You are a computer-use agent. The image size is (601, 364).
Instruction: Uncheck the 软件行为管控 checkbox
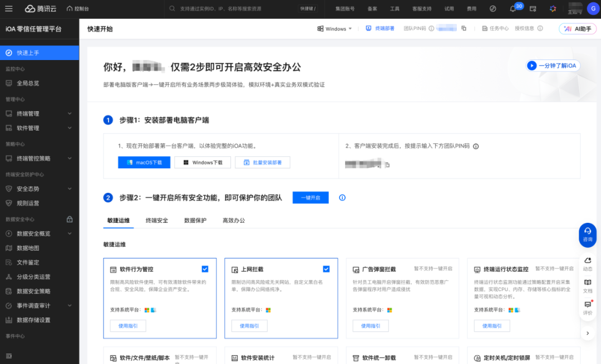(x=205, y=269)
